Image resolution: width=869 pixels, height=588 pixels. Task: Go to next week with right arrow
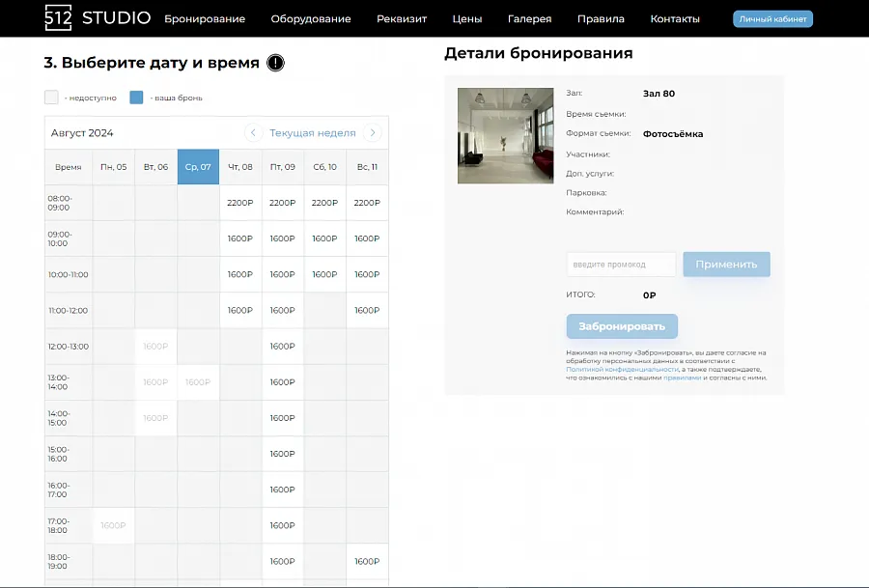(373, 133)
